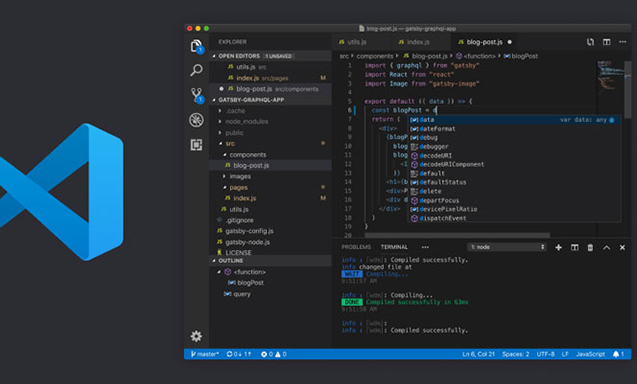Open gatsby-node.js in the explorer
Image resolution: width=637 pixels, height=384 pixels.
coord(271,242)
